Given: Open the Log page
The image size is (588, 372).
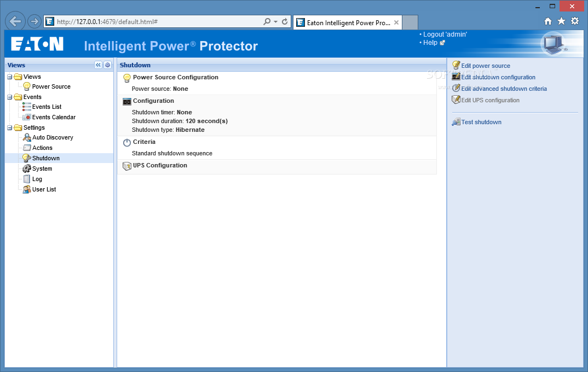Looking at the screenshot, I should [37, 179].
